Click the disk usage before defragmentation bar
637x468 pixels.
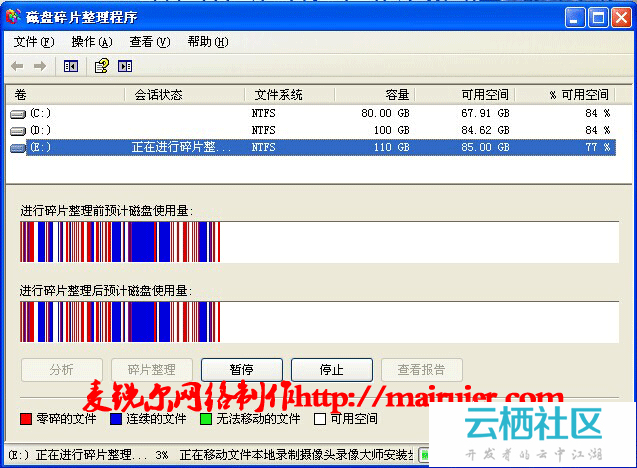click(319, 242)
